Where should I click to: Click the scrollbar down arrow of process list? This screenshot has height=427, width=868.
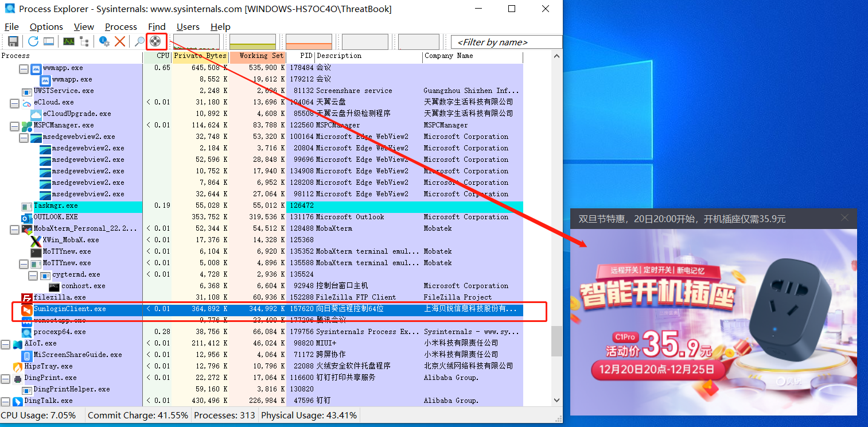556,400
